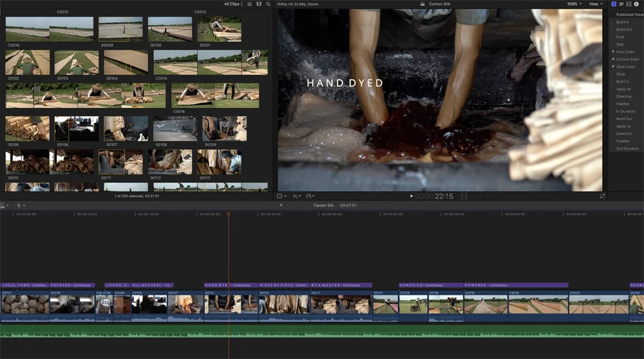Open the Select tool dropdown in timeline
The height and width of the screenshot is (359, 644).
[x=21, y=205]
